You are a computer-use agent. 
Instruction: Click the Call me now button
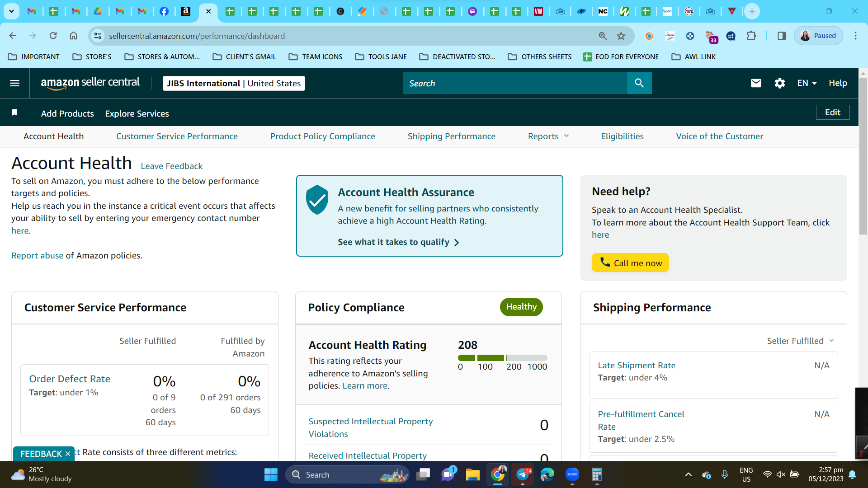coord(630,263)
